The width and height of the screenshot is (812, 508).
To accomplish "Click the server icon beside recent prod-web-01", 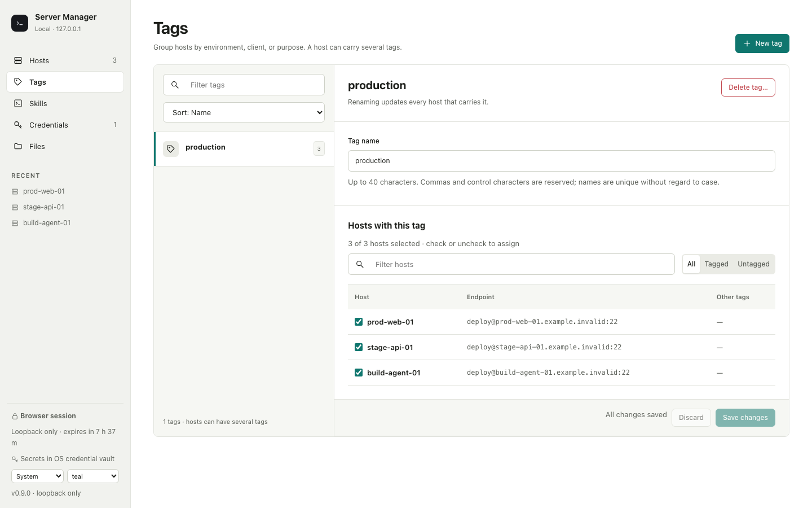I will 15,192.
